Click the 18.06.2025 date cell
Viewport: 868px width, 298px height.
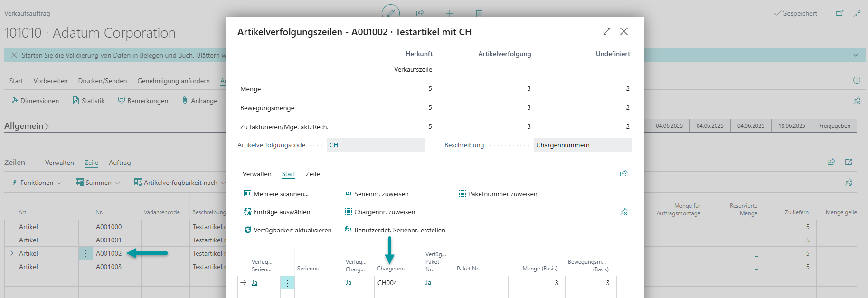click(x=792, y=126)
